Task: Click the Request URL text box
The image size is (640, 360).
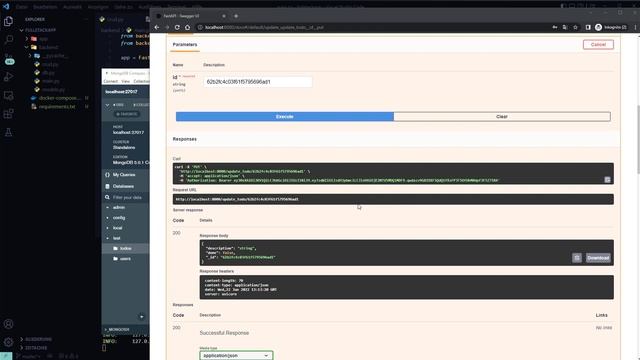Action: (393, 199)
